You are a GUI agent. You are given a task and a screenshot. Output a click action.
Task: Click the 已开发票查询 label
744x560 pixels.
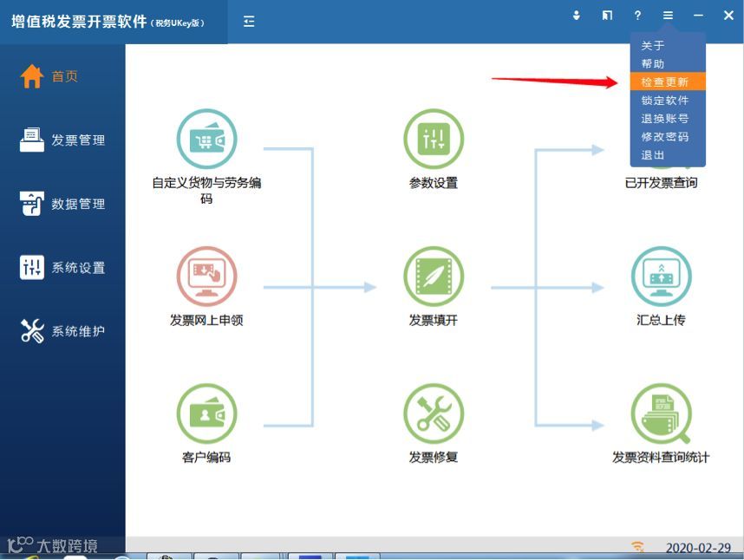(x=661, y=183)
